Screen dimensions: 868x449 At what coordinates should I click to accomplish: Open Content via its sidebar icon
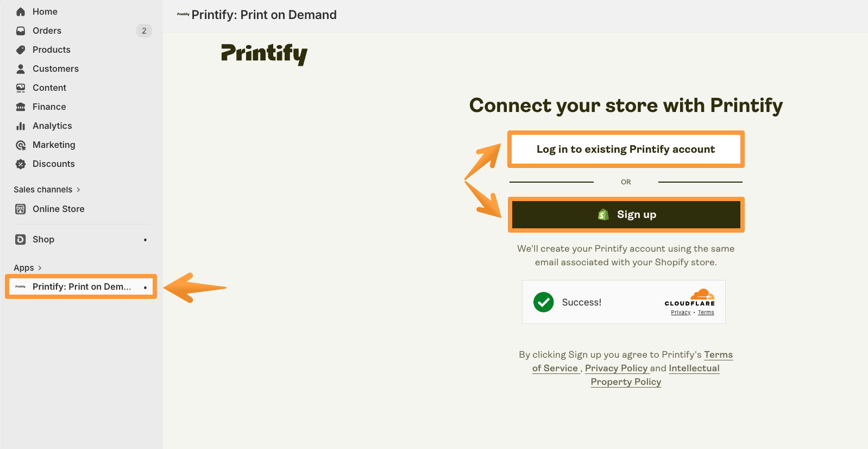20,88
